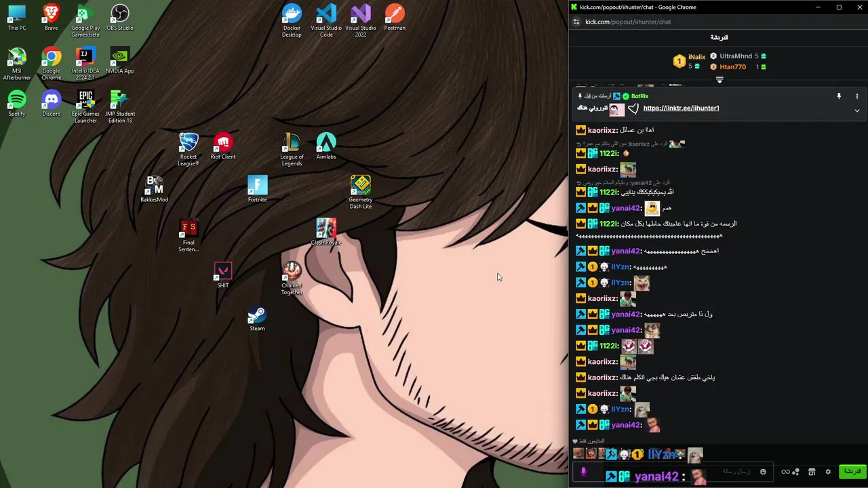This screenshot has width=868, height=488.
Task: Select Steam desktop icon
Action: click(257, 317)
